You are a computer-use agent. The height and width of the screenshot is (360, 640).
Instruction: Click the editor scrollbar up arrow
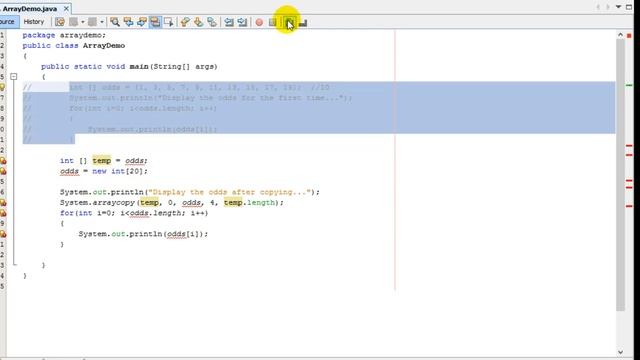click(620, 36)
